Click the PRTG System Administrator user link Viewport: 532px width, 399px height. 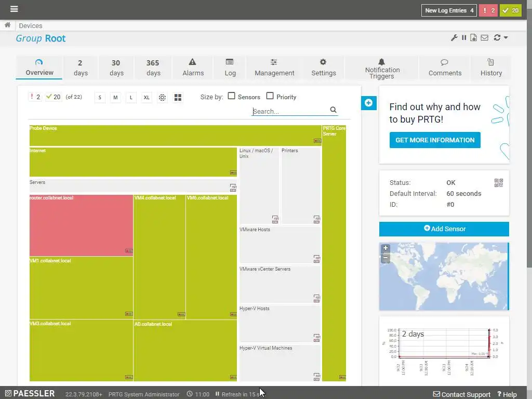point(144,394)
